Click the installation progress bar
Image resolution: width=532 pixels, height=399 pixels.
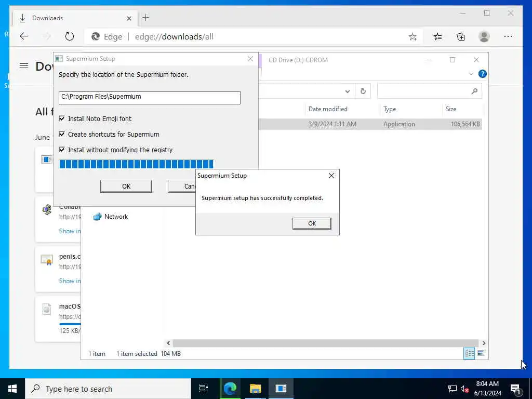(136, 164)
